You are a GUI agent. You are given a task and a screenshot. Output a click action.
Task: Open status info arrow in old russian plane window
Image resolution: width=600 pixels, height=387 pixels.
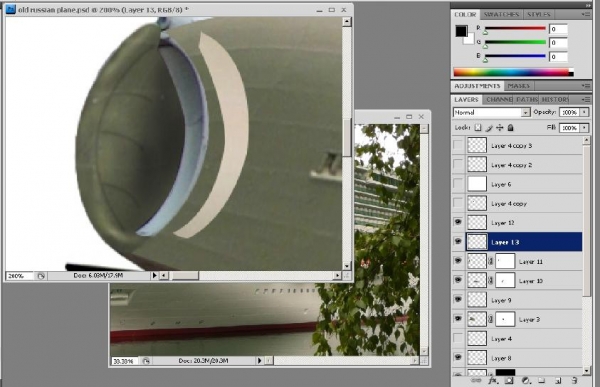tap(155, 275)
